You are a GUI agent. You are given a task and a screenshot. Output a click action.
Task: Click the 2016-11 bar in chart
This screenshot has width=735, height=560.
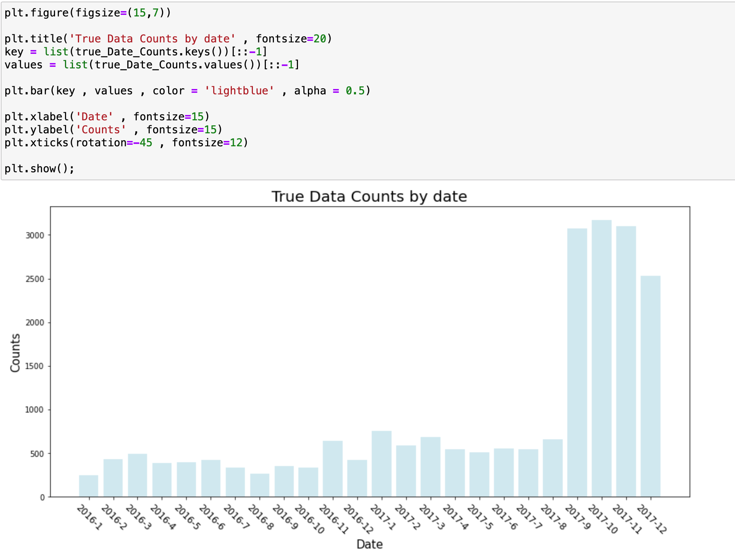[332, 469]
